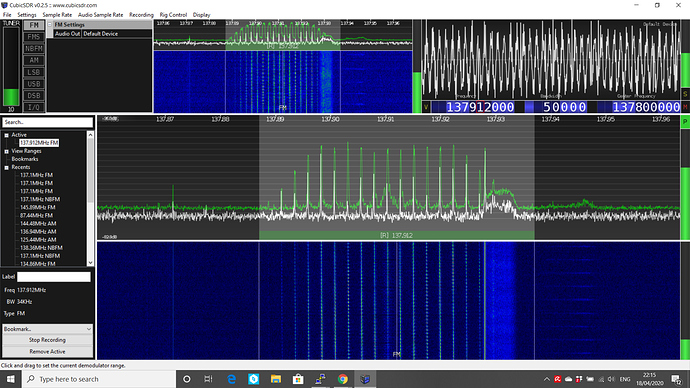Click the Label text field
The width and height of the screenshot is (690, 388).
(x=54, y=277)
